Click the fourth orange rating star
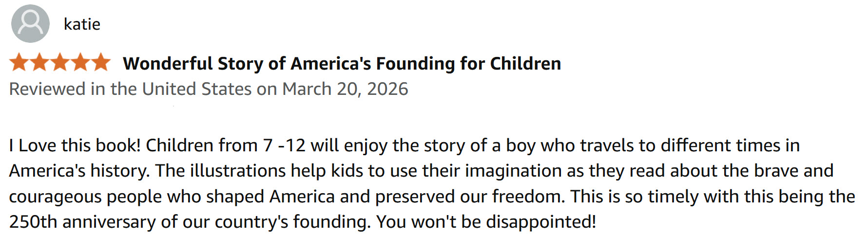Viewport: 868px width, 236px height. coord(80,63)
